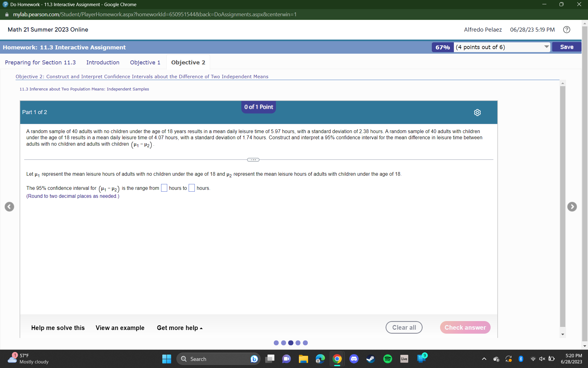Open the Introduction tab
The width and height of the screenshot is (588, 368).
[103, 62]
